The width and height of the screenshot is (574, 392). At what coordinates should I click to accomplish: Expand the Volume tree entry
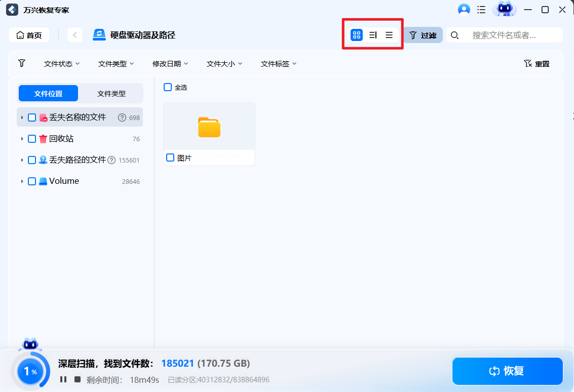[22, 181]
